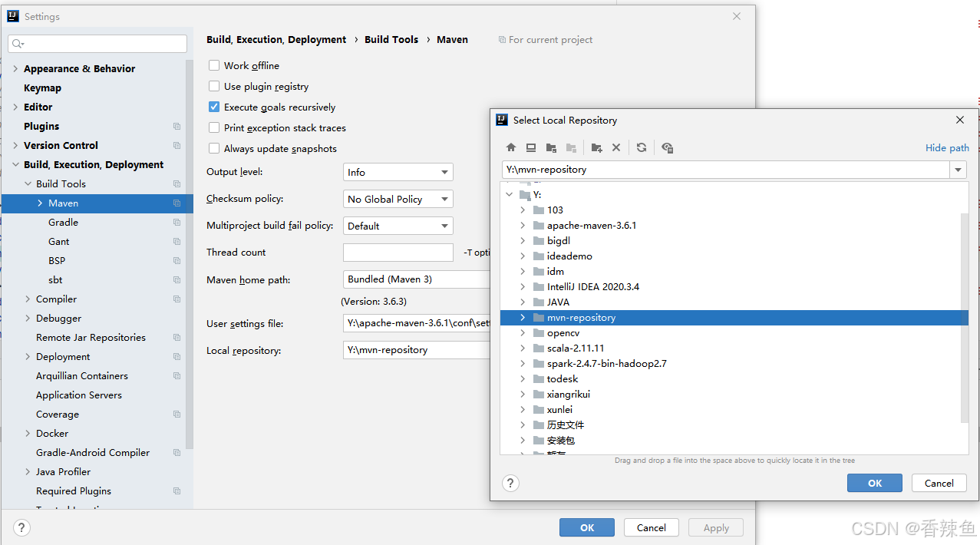Click Hide path link
Screen dimensions: 980x545
pos(947,147)
